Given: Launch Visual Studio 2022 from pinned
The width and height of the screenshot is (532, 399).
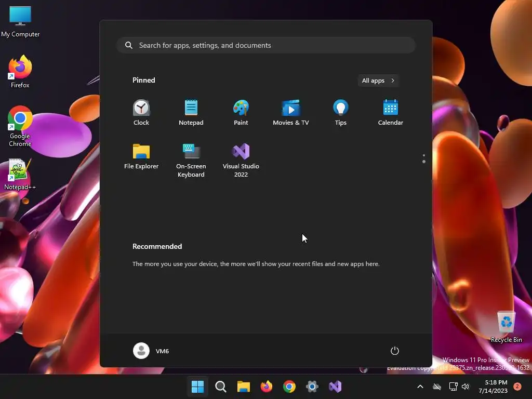Looking at the screenshot, I should tap(241, 161).
